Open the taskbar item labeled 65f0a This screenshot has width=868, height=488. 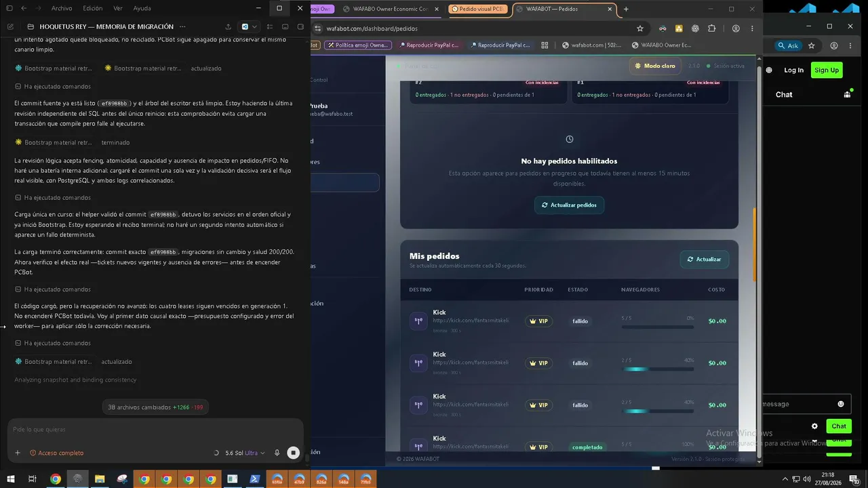click(x=277, y=479)
